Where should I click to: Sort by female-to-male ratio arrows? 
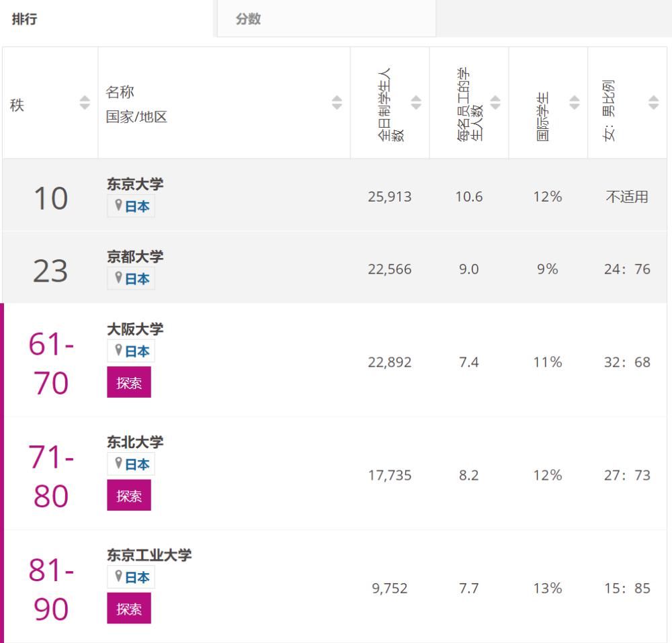coord(654,103)
